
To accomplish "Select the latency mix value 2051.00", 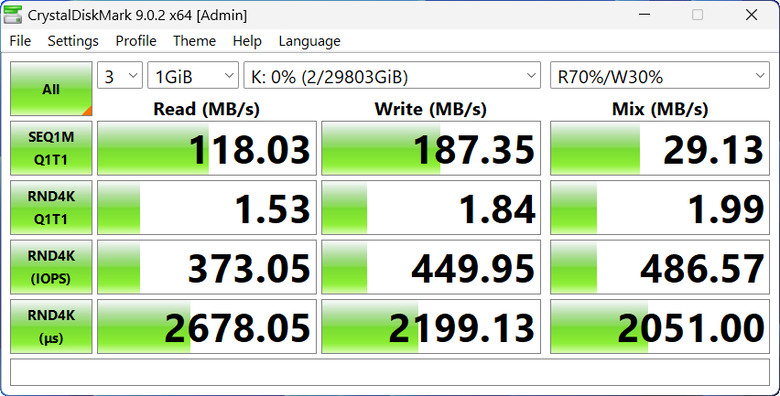I will [660, 326].
